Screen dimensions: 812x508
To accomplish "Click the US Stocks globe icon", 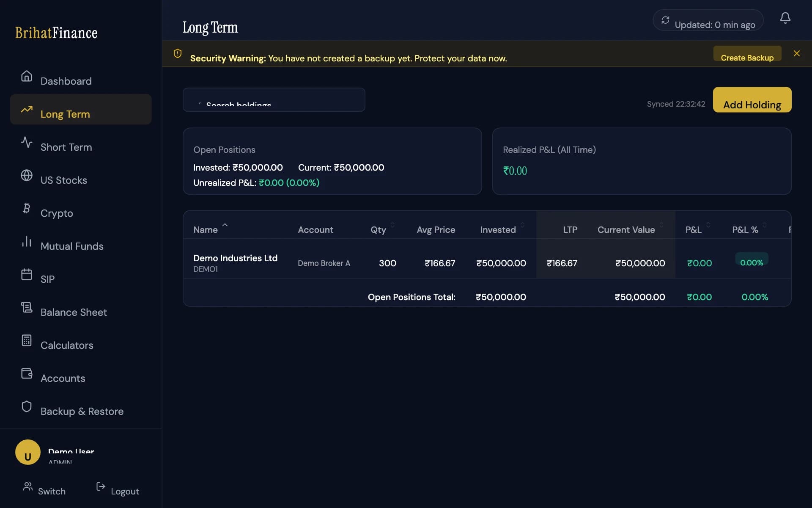I will click(x=27, y=175).
